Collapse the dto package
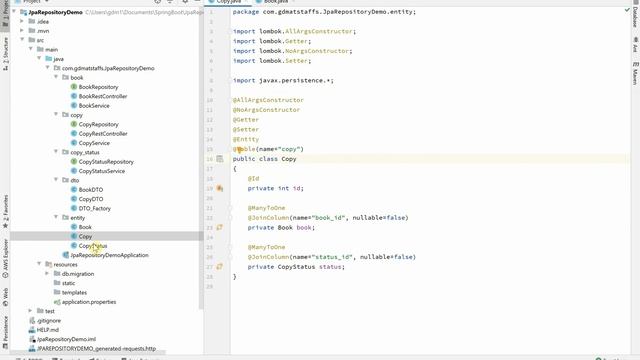Screen dimensions: 640x360 coord(56,180)
